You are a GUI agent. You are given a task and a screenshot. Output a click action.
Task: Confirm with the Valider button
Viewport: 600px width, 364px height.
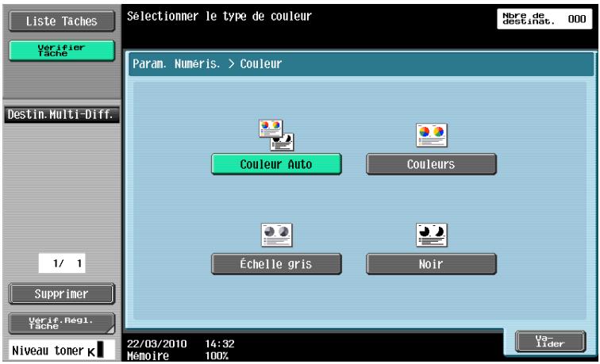click(550, 342)
